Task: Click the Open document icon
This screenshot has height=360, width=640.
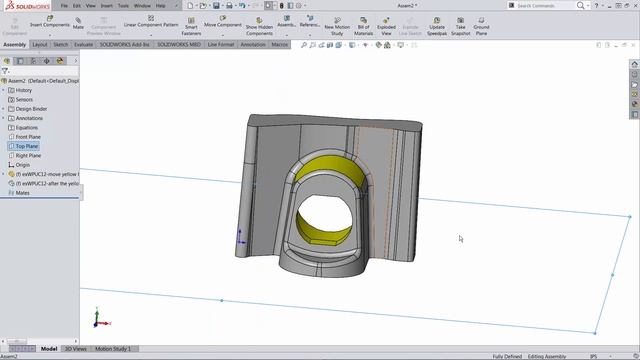Action: pos(203,6)
